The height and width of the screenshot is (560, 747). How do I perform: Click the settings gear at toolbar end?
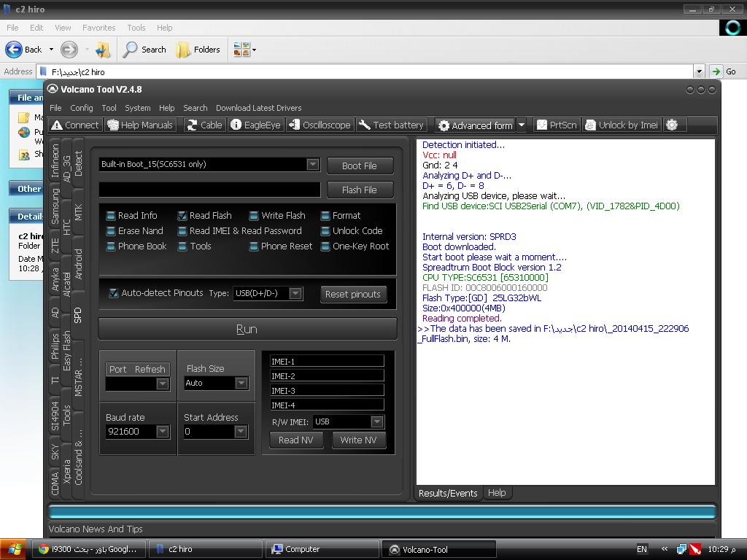coord(672,125)
